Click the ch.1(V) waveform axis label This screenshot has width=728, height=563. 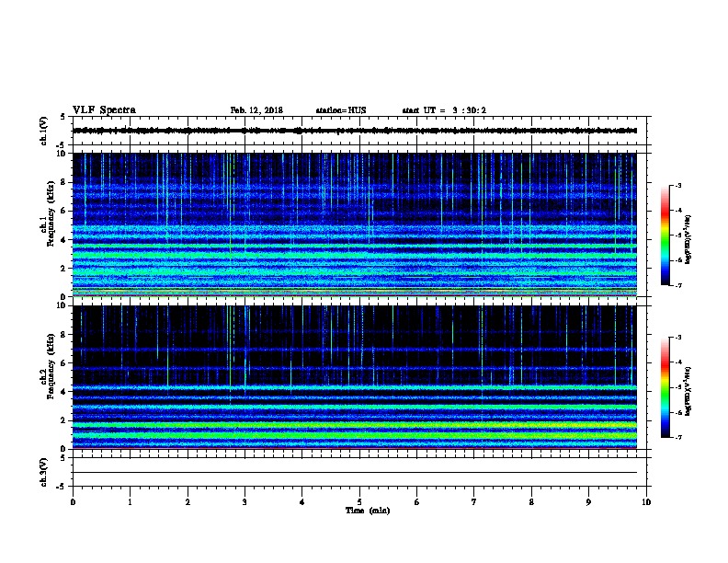pos(43,131)
